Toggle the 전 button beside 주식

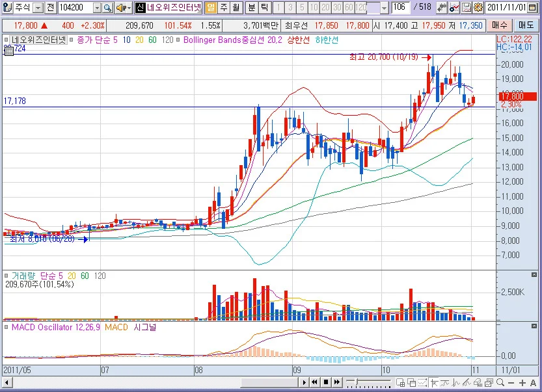tap(51, 8)
